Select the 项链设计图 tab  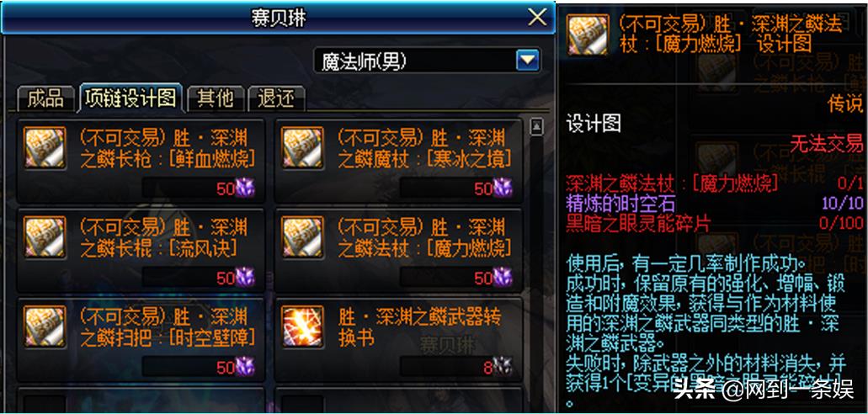131,98
